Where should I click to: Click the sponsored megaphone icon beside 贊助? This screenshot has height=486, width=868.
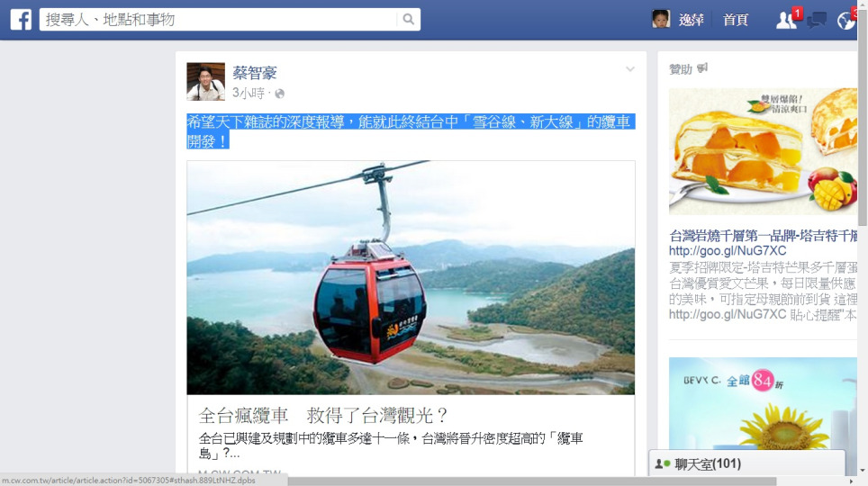coord(702,68)
